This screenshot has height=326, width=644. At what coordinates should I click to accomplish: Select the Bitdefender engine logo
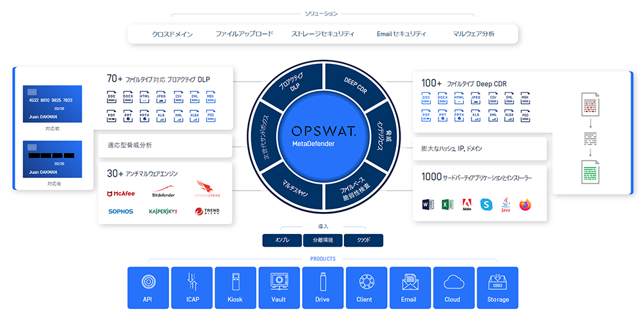tap(164, 191)
